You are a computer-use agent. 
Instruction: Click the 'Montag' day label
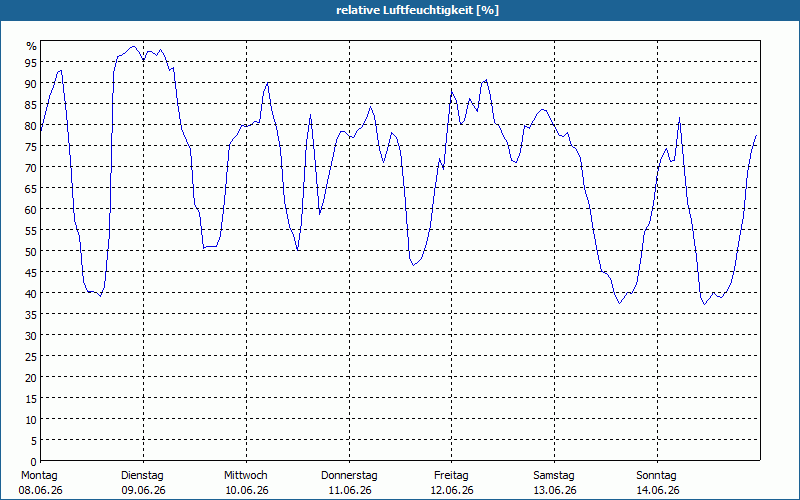coord(39,475)
